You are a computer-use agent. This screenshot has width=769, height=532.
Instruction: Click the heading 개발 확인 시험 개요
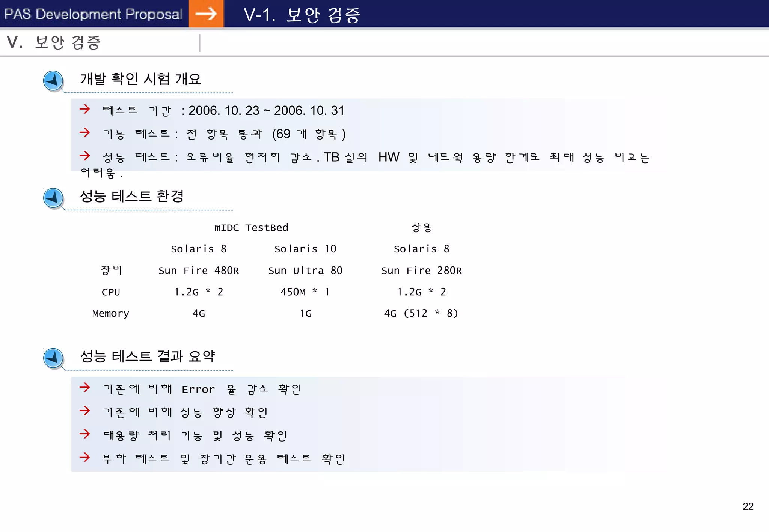point(141,79)
